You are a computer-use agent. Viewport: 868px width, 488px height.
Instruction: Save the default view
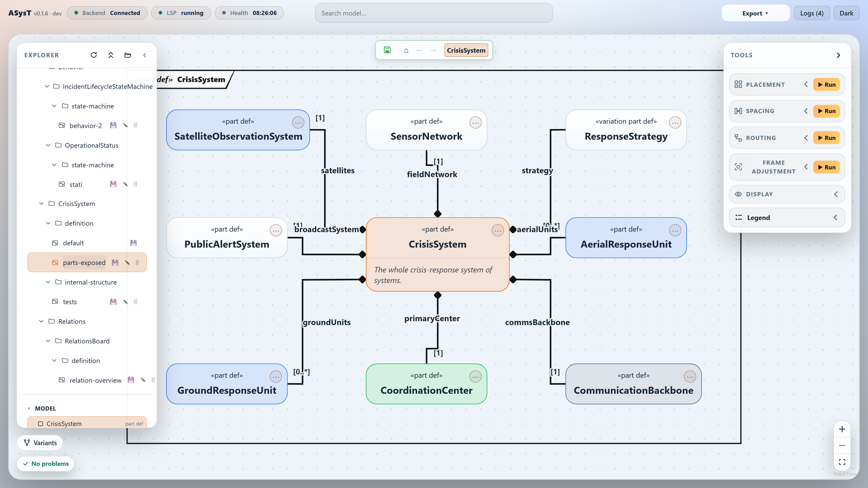(134, 243)
